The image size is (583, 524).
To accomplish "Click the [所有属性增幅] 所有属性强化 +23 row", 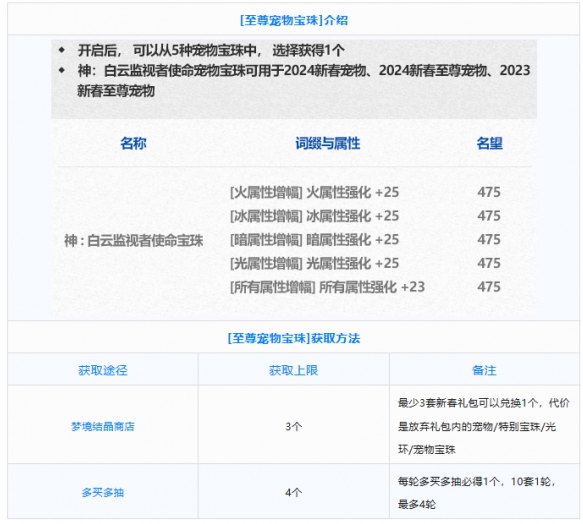I will coord(327,287).
